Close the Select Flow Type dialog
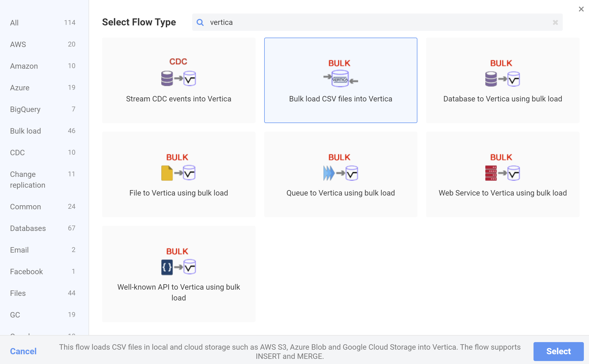589x364 pixels. coord(581,9)
